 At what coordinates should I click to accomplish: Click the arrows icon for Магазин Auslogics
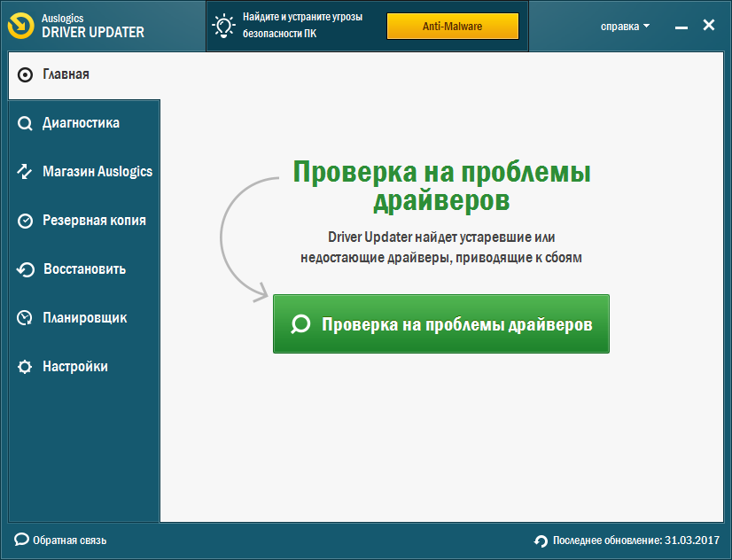click(x=25, y=172)
